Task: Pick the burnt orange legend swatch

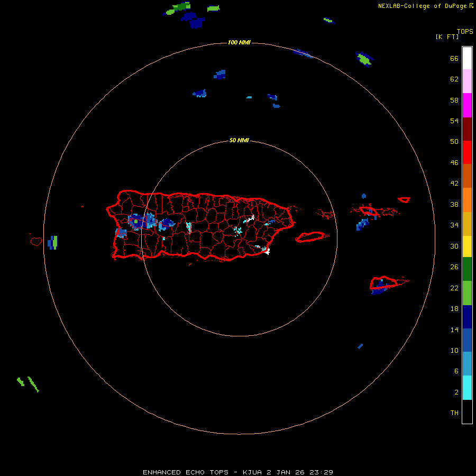Action: click(x=467, y=176)
